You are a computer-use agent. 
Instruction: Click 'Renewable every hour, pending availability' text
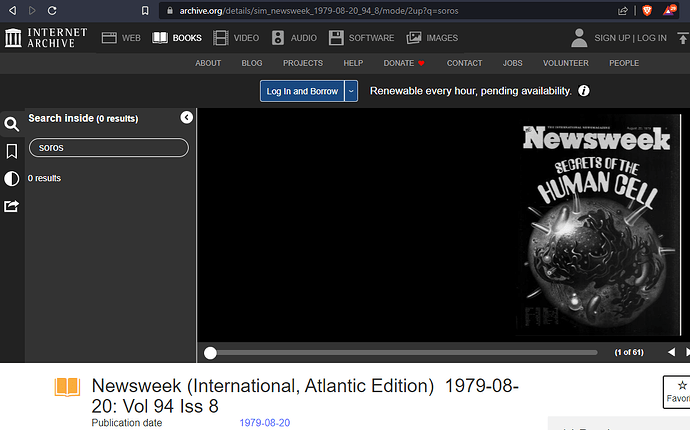tap(470, 91)
